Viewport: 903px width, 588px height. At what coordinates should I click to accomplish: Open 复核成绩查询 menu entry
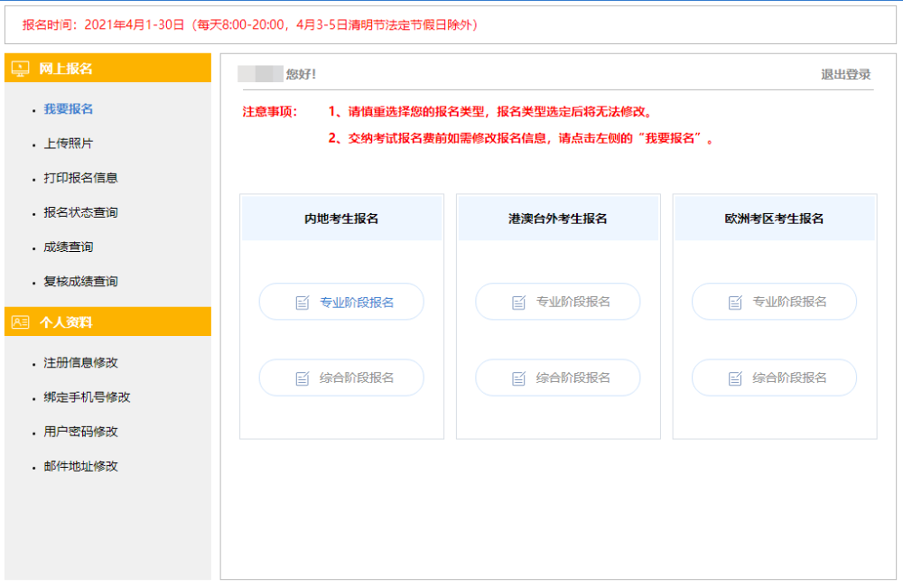coord(80,282)
